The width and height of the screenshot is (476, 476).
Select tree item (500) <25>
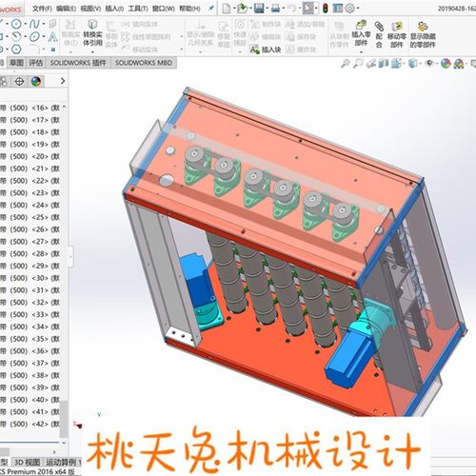(x=30, y=217)
